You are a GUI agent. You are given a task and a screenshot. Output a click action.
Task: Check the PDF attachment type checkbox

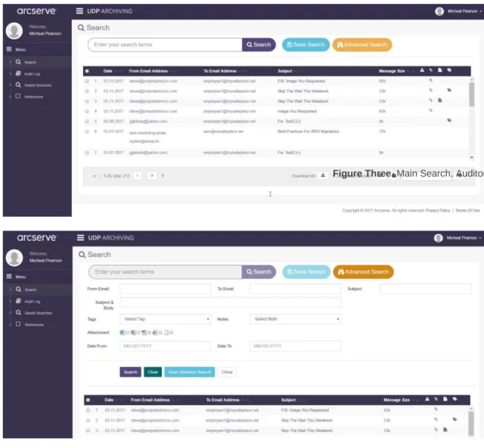(150, 332)
